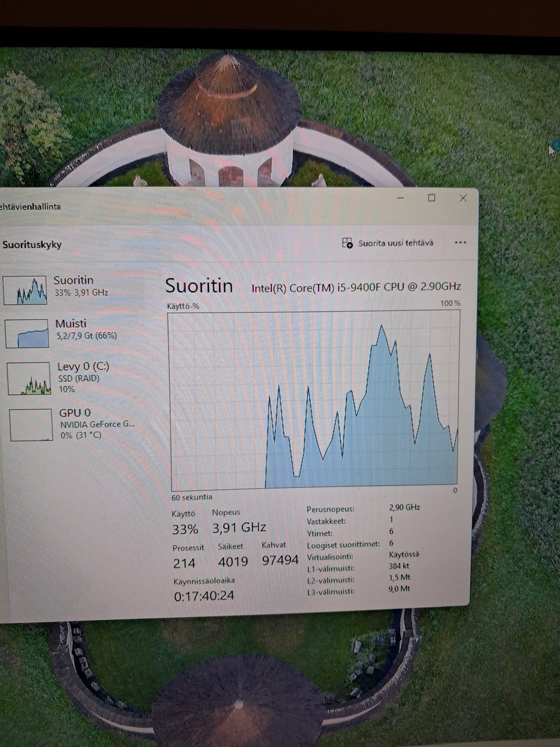This screenshot has height=747, width=560.
Task: Click the 60 sekuntia graph label
Action: tap(192, 497)
